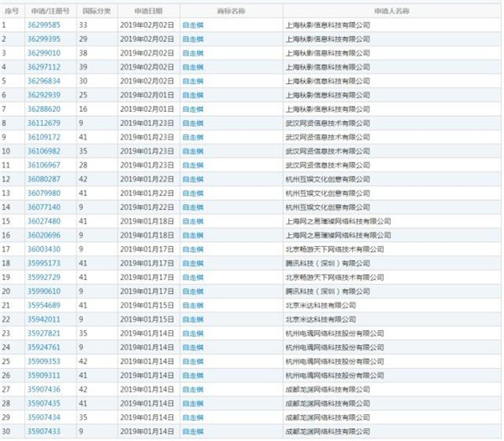Click the 自走棋 trademark link in row 21
The width and height of the screenshot is (504, 441).
pyautogui.click(x=193, y=306)
